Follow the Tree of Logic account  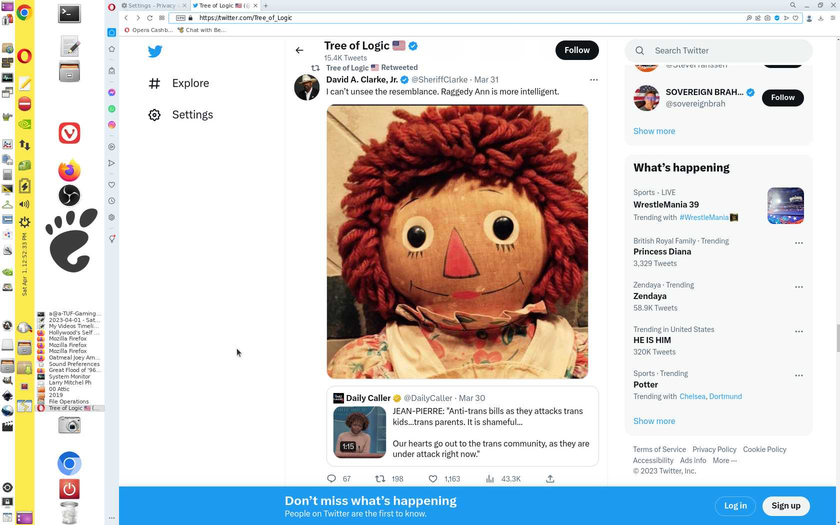577,50
